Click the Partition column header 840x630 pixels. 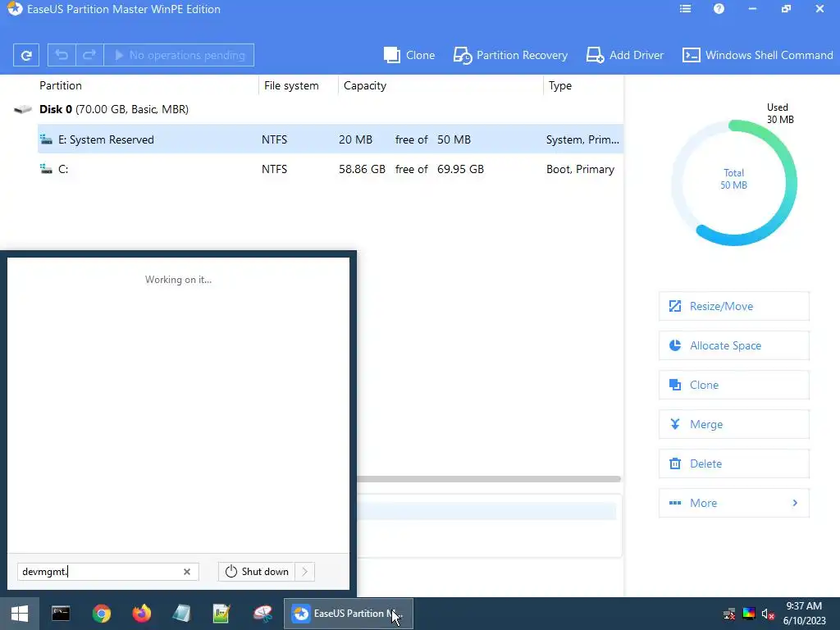(61, 85)
